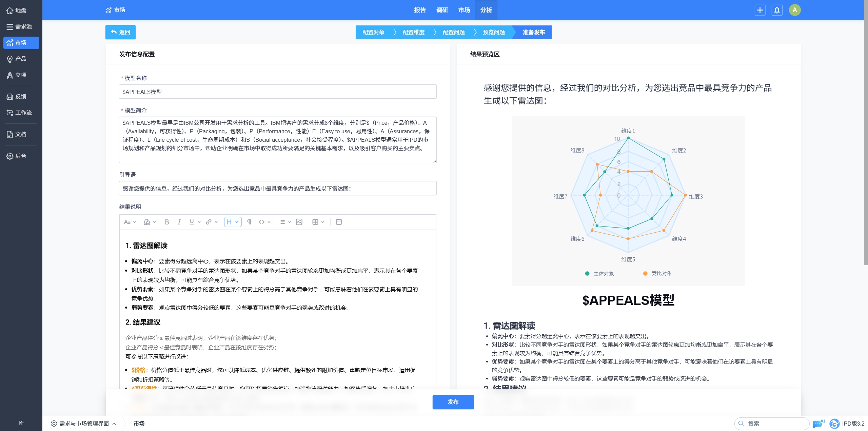The width and height of the screenshot is (868, 431).
Task: Toggle bold formatting in the editor
Action: point(167,222)
